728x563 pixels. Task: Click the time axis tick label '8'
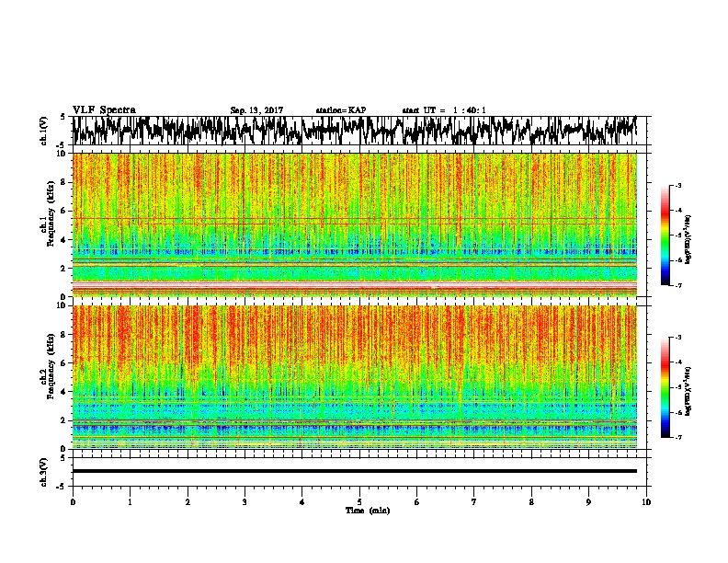coord(531,502)
